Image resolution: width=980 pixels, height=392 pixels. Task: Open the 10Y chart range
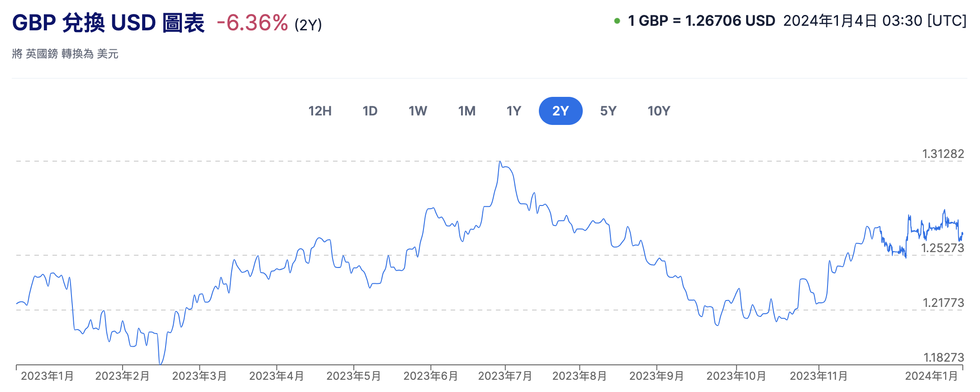click(x=658, y=111)
